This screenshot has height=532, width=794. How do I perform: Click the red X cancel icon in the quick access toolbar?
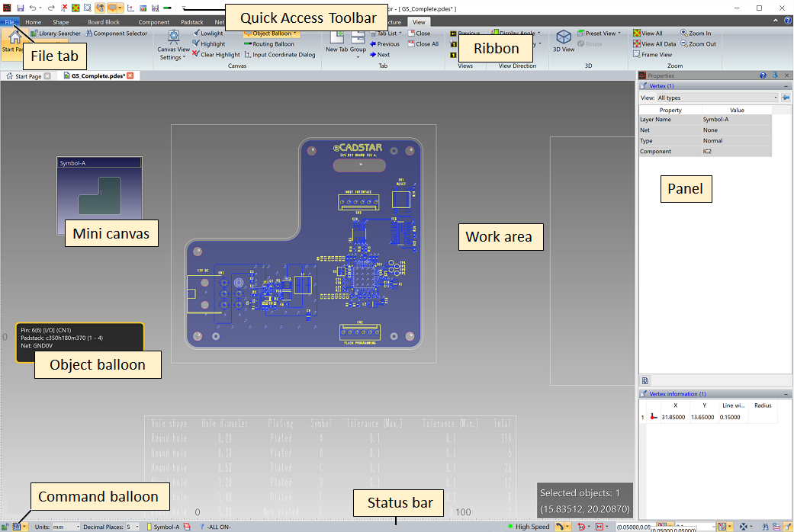tap(64, 8)
